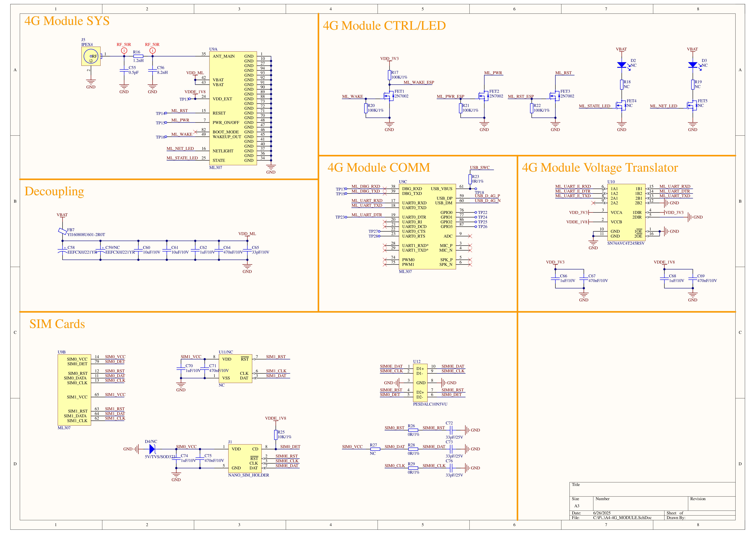Click the 'SIM1_VCC' label left of U11/NC

(x=191, y=357)
